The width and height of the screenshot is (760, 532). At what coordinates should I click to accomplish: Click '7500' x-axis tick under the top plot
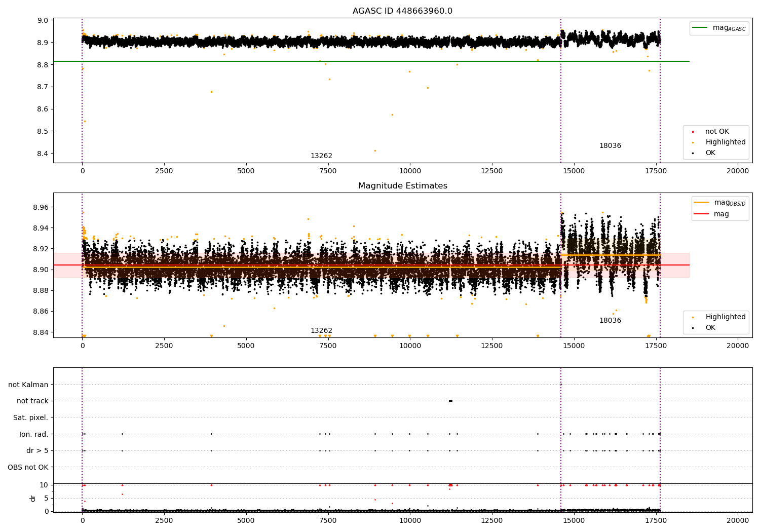(x=328, y=171)
